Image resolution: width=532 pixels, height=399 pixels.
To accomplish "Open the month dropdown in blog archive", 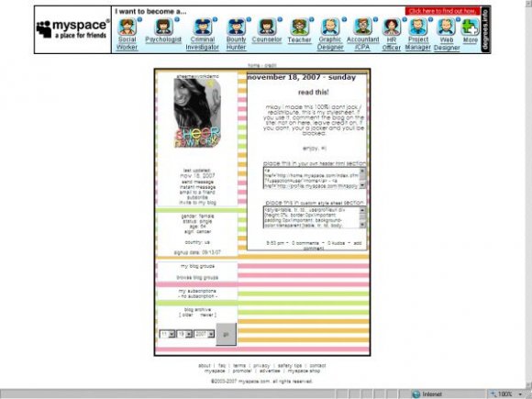I will [x=167, y=334].
